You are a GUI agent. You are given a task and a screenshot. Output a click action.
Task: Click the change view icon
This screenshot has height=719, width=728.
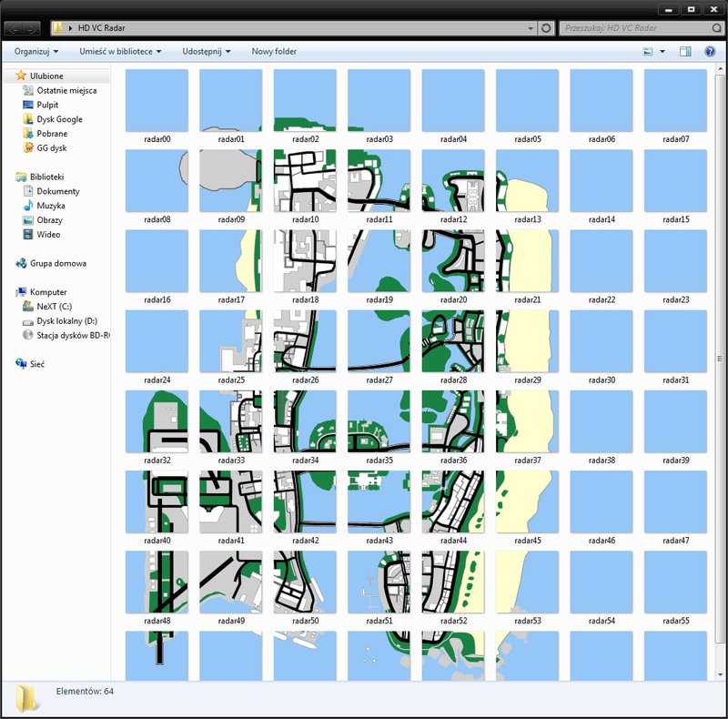648,52
